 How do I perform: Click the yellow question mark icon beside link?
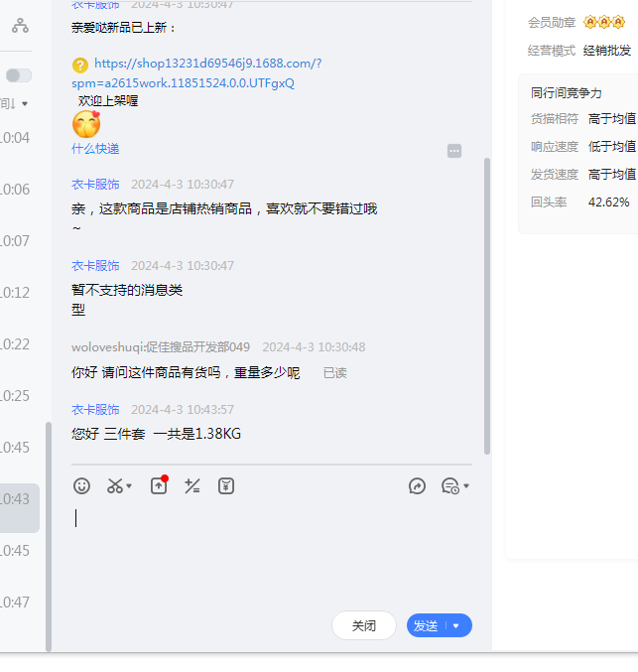coord(80,66)
